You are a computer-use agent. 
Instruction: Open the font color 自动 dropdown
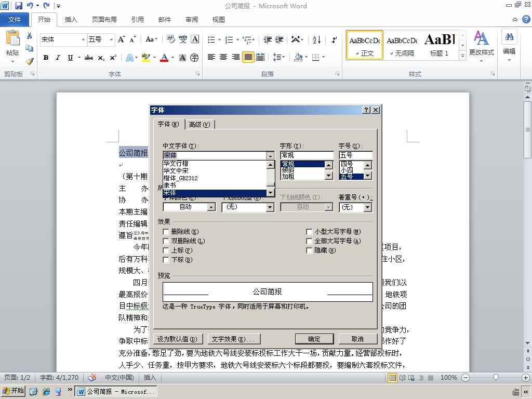211,207
